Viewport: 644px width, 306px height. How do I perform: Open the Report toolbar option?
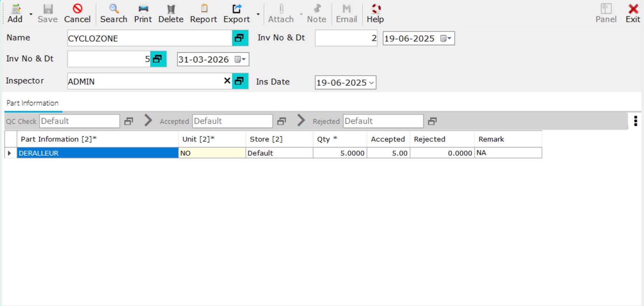[203, 14]
